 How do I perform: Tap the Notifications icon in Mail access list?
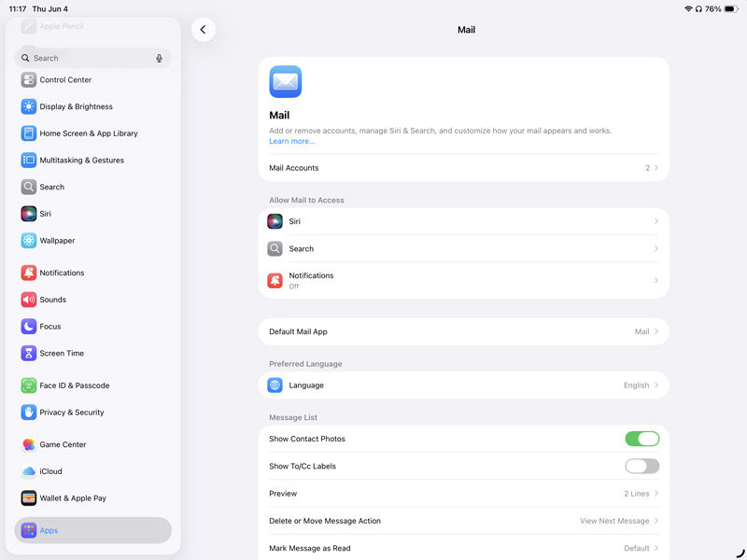[x=275, y=281]
